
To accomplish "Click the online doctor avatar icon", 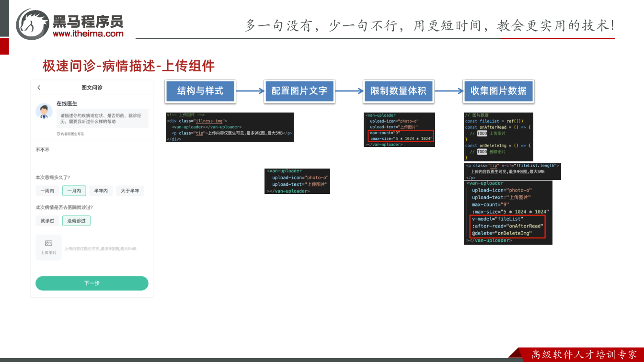I will pyautogui.click(x=44, y=111).
